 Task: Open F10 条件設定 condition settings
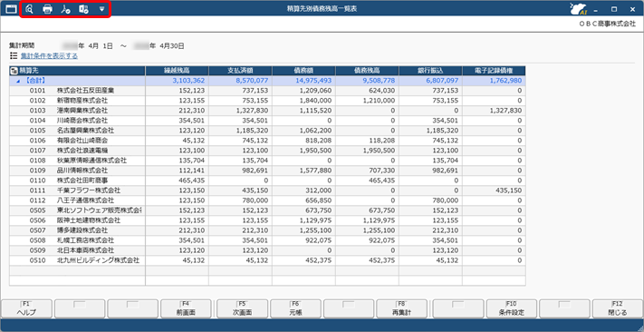tap(511, 308)
